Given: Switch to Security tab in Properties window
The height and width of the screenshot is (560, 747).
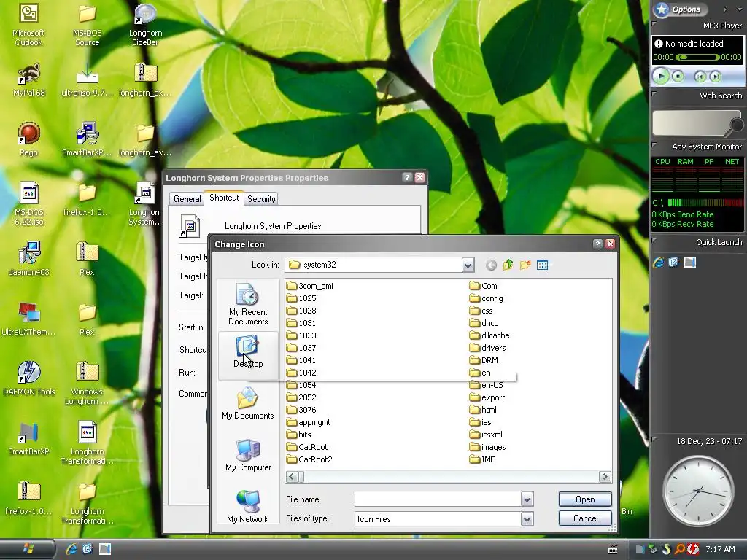Looking at the screenshot, I should (261, 198).
